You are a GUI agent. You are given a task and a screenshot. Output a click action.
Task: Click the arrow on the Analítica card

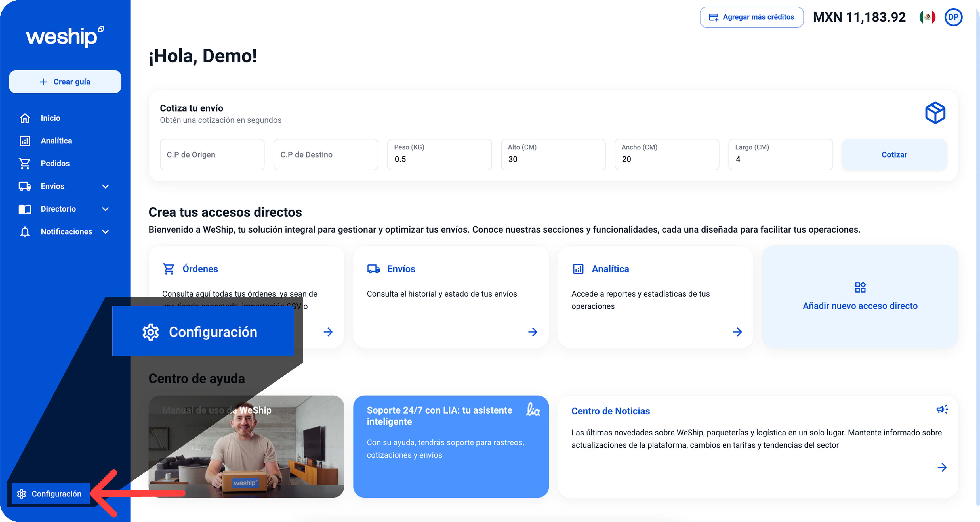click(x=737, y=332)
